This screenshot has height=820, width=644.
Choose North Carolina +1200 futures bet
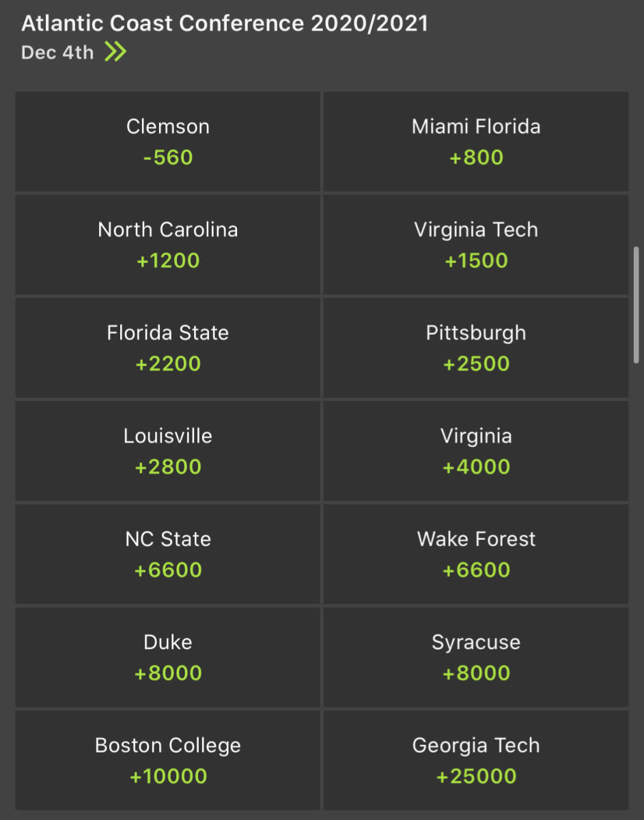(167, 245)
